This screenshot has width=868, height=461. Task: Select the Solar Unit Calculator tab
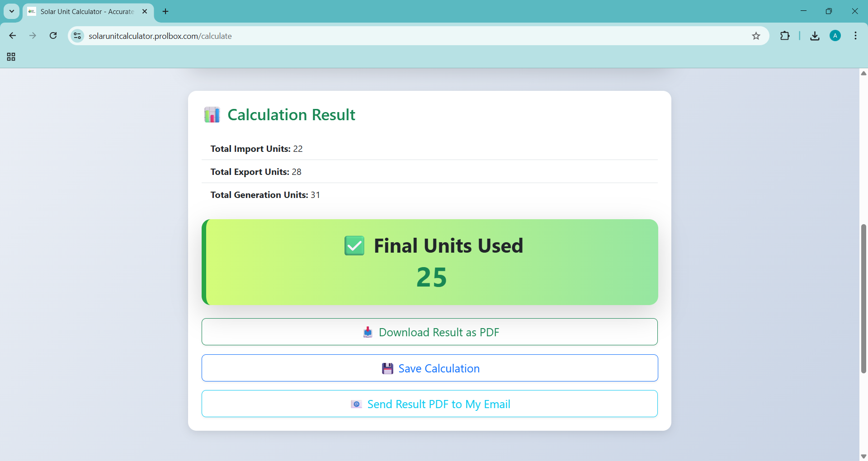pos(87,12)
